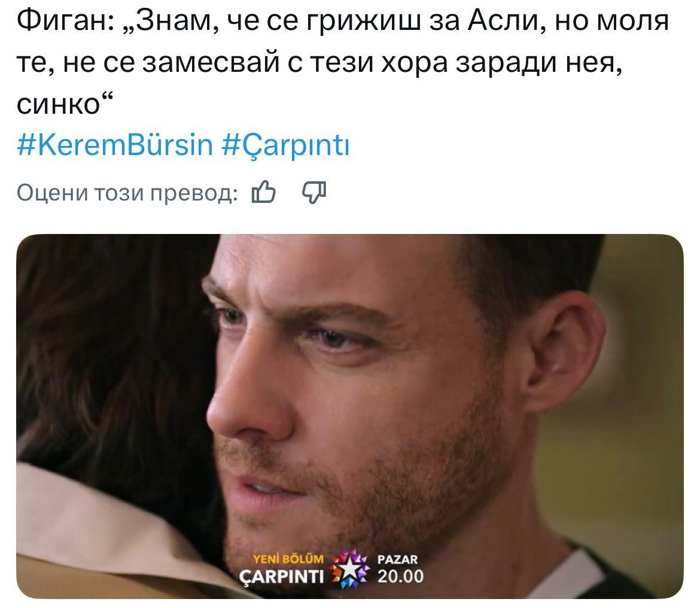Screen dimensions: 700x608
Task: Click the 'ÇARPINTI' title overlay
Action: click(282, 577)
